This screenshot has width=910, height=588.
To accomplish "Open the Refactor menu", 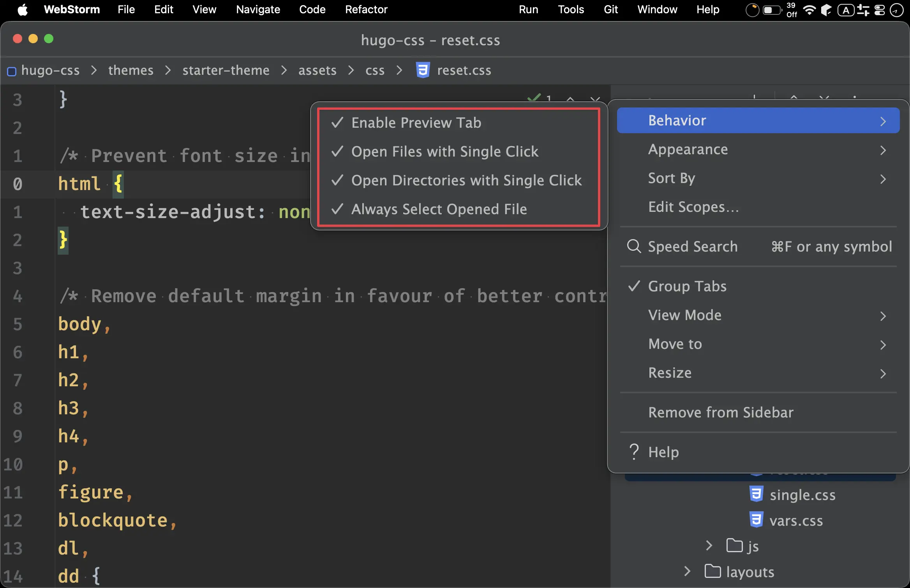I will [366, 10].
